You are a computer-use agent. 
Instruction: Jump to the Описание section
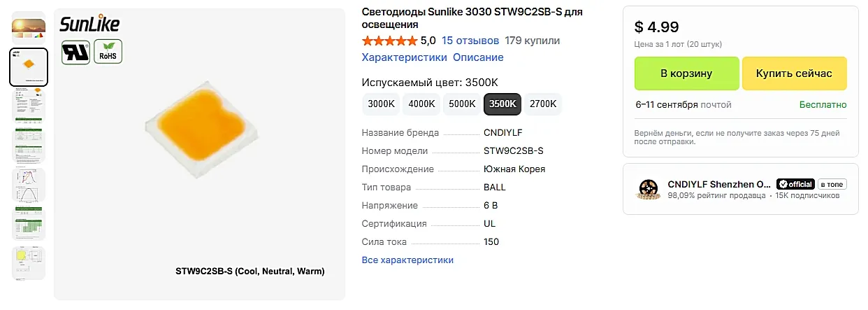[x=478, y=57]
